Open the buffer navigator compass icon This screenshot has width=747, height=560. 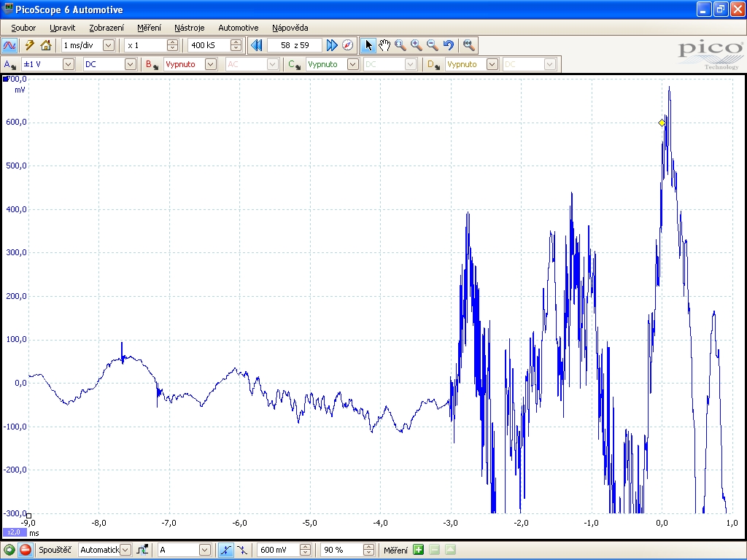[x=348, y=45]
